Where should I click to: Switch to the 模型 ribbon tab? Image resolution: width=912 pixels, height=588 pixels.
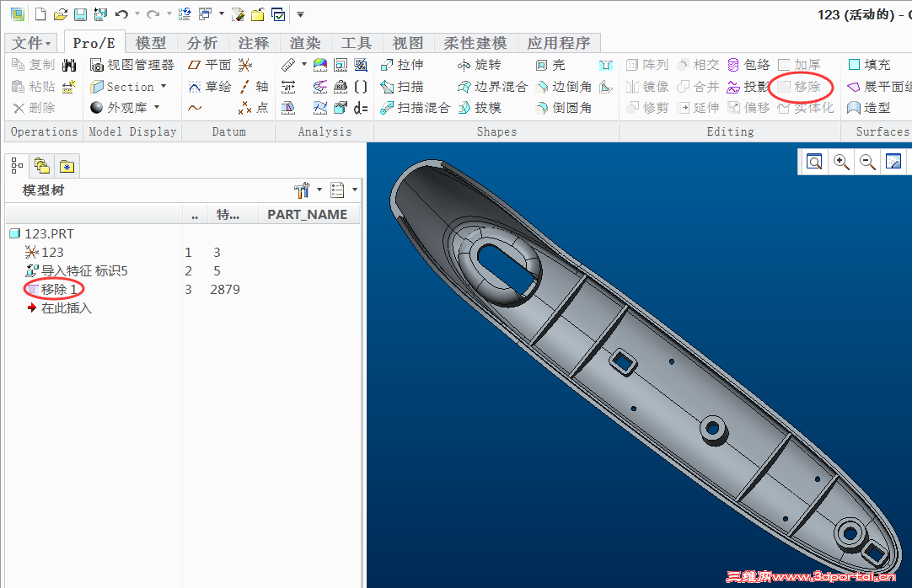(151, 43)
